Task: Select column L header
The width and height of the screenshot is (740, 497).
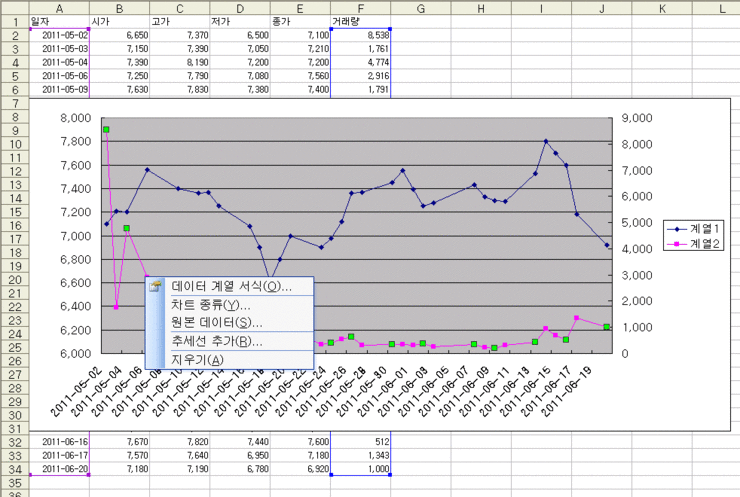Action: (x=722, y=8)
